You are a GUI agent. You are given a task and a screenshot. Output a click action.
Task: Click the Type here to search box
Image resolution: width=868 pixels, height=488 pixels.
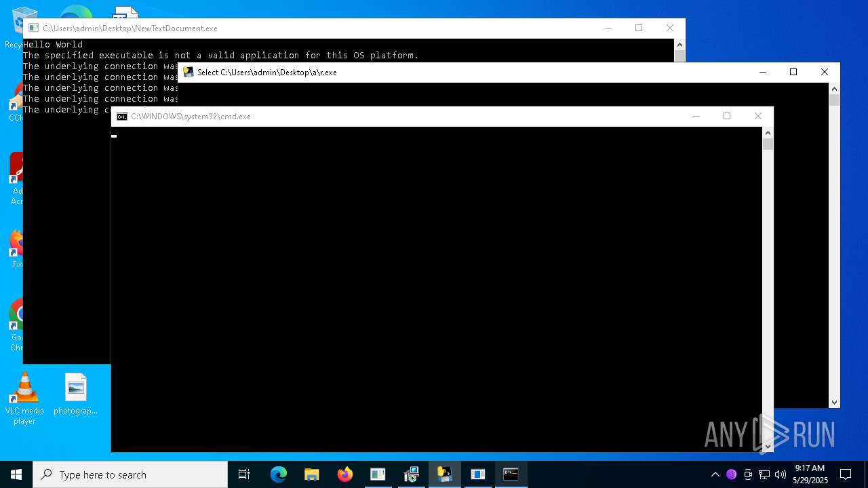(130, 474)
